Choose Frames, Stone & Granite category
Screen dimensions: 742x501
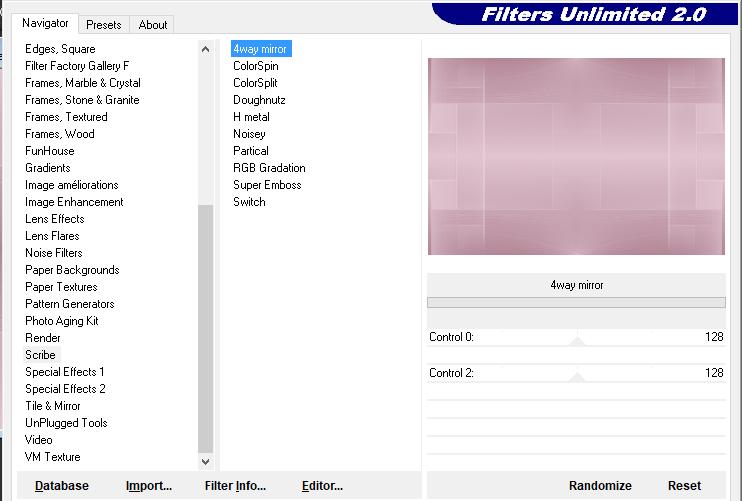pos(82,100)
